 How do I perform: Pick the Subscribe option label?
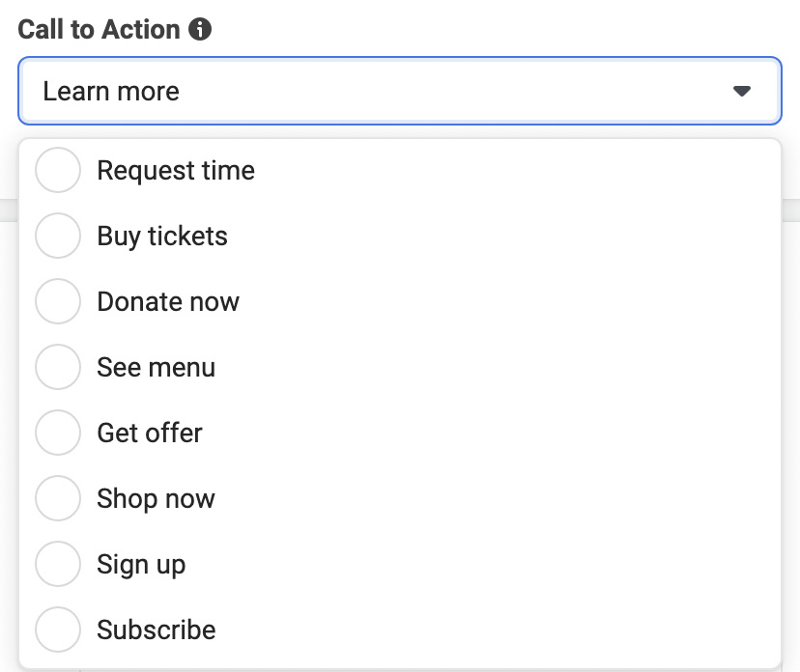point(157,630)
